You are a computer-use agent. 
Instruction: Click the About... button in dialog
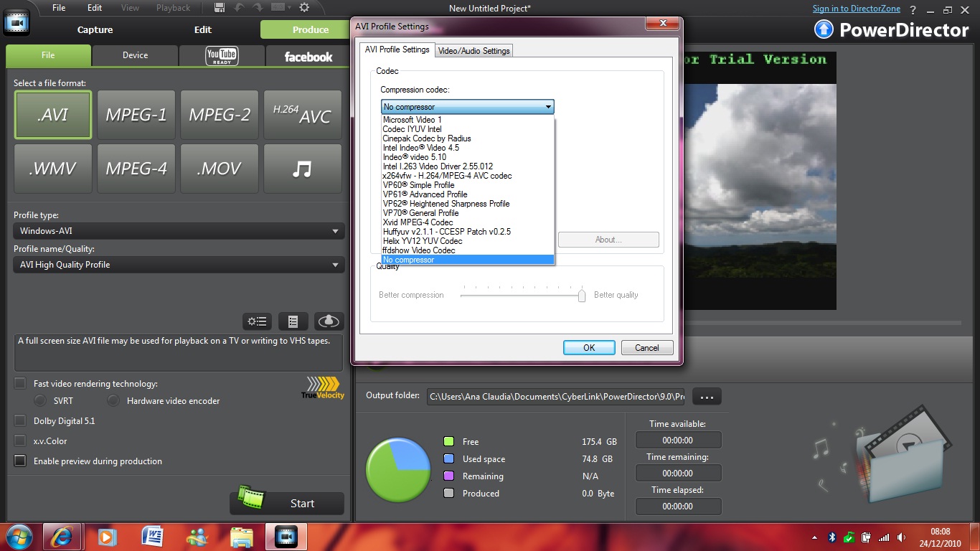608,240
